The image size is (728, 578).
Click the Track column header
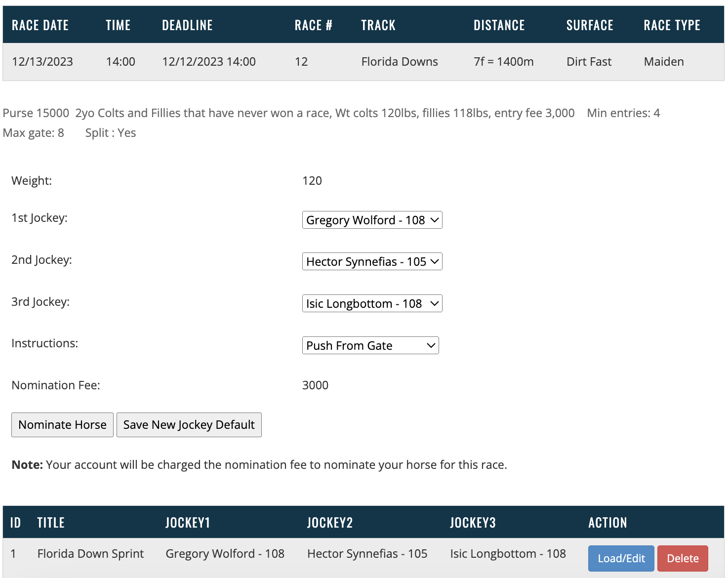(378, 25)
